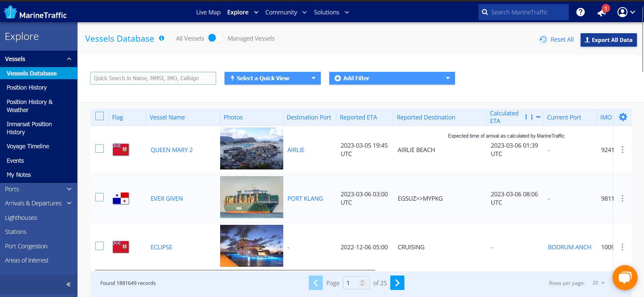Click the MarineTraffic logo
The image size is (644, 297).
tap(35, 13)
